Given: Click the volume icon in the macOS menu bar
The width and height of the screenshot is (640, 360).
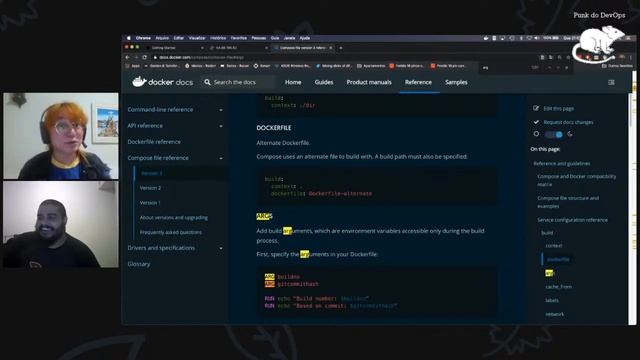Looking at the screenshot, I should tap(536, 38).
